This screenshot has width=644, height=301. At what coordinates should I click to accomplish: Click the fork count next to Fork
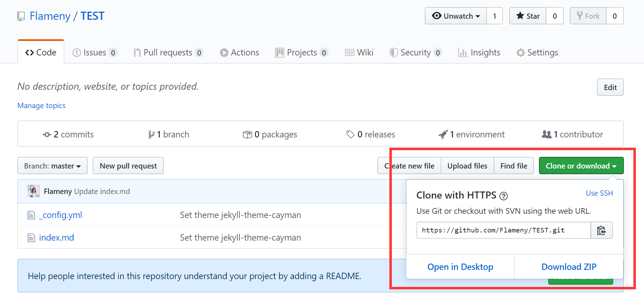pos(615,16)
